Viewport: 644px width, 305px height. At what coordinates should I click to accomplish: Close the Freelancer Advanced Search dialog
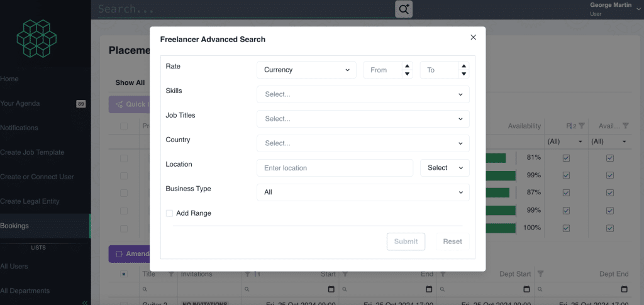point(474,38)
